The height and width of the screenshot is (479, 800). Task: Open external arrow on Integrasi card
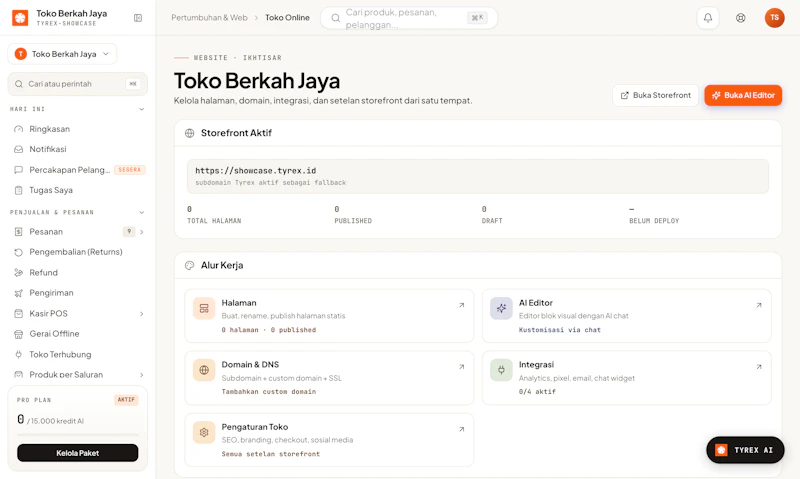pyautogui.click(x=759, y=367)
